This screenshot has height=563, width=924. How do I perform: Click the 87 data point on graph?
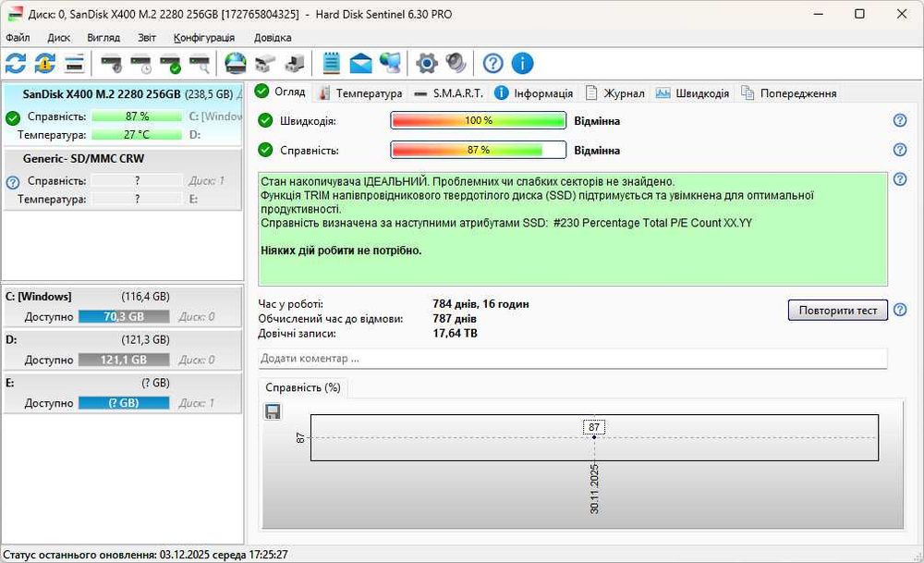coord(594,437)
